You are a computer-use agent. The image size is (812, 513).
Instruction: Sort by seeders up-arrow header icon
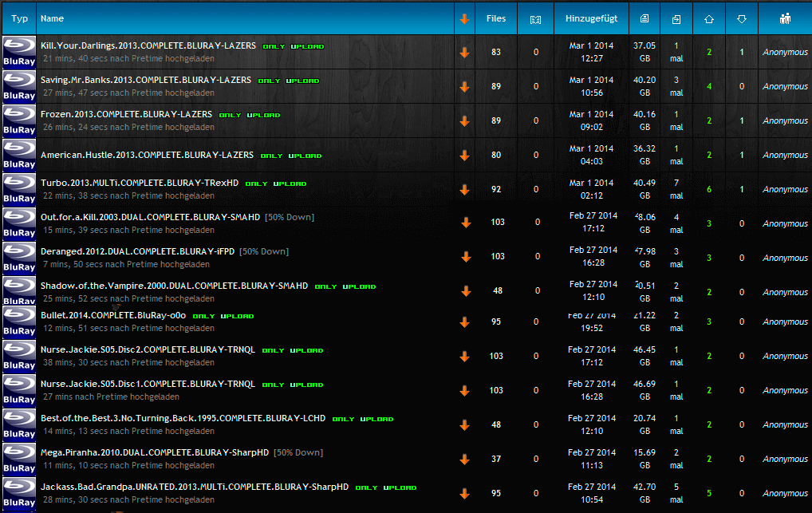pyautogui.click(x=709, y=19)
